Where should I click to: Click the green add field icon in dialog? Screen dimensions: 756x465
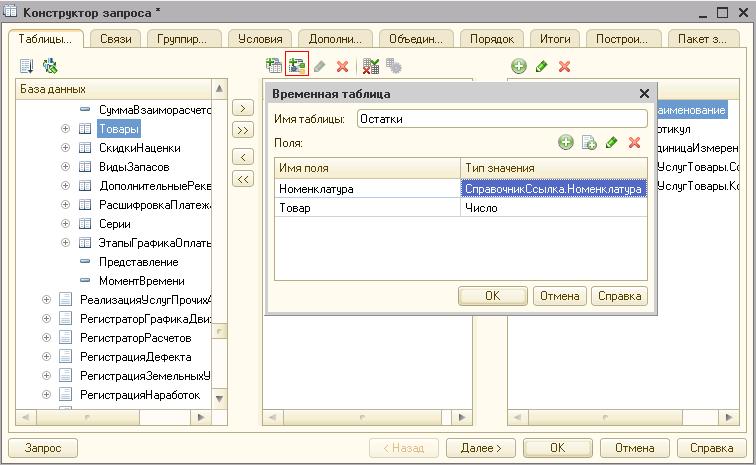tap(566, 143)
